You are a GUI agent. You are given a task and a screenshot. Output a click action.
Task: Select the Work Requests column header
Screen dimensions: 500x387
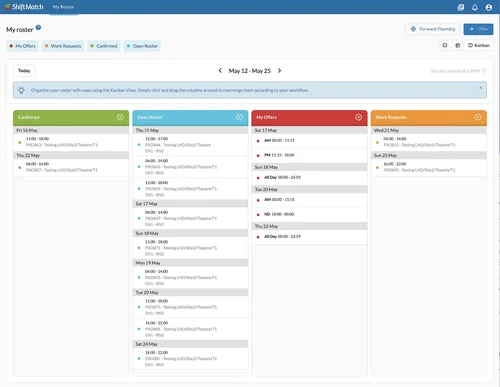pyautogui.click(x=429, y=118)
